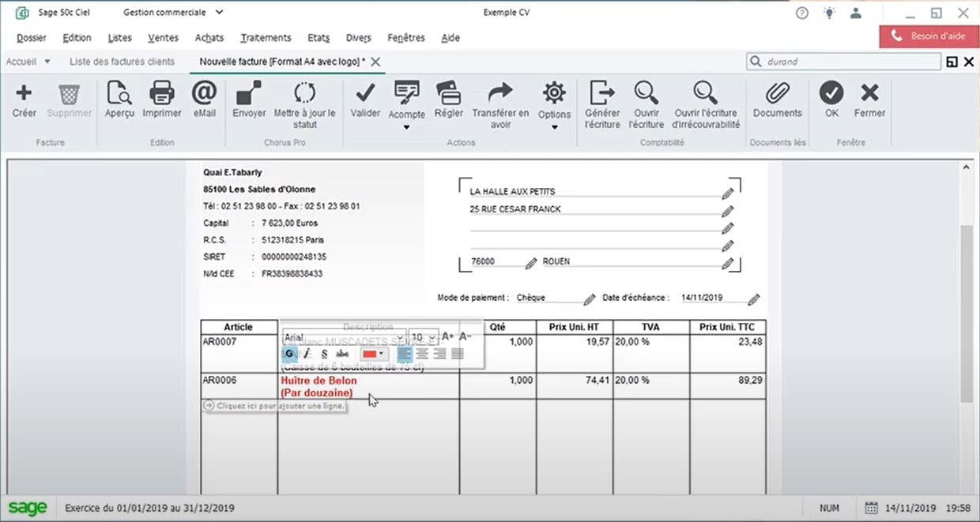The width and height of the screenshot is (980, 522).
Task: Open the Etats menu
Action: (318, 38)
